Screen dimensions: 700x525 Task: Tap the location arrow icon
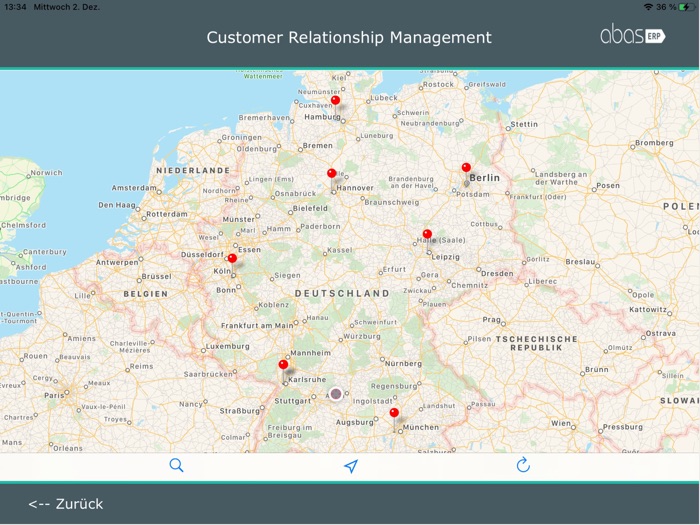coord(351,466)
